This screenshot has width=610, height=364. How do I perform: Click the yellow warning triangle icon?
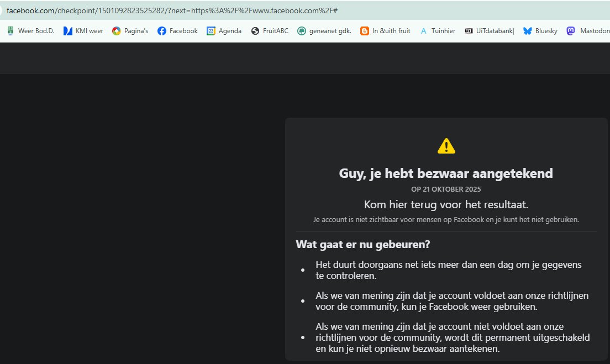[x=446, y=146]
